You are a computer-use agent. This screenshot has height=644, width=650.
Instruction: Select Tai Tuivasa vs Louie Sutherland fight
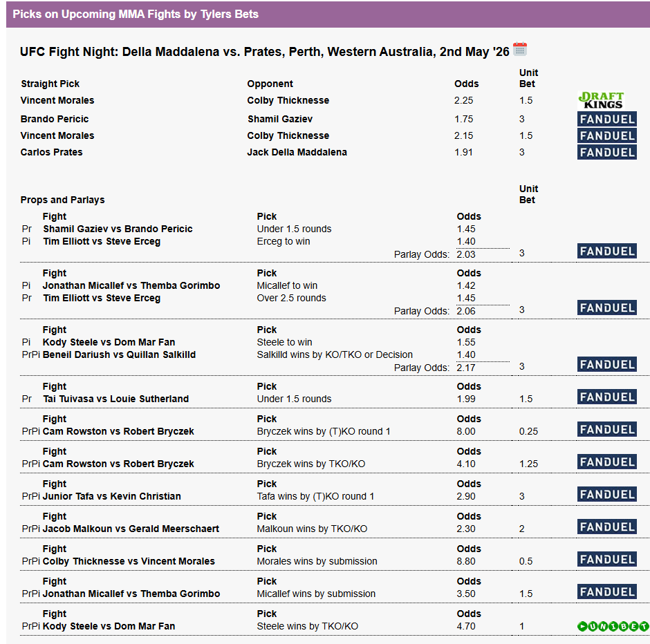click(115, 399)
